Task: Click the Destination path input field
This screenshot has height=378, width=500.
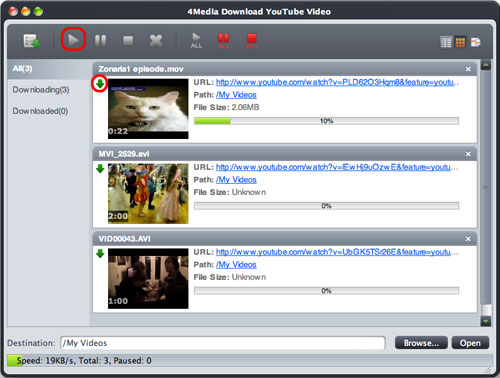Action: (x=223, y=343)
